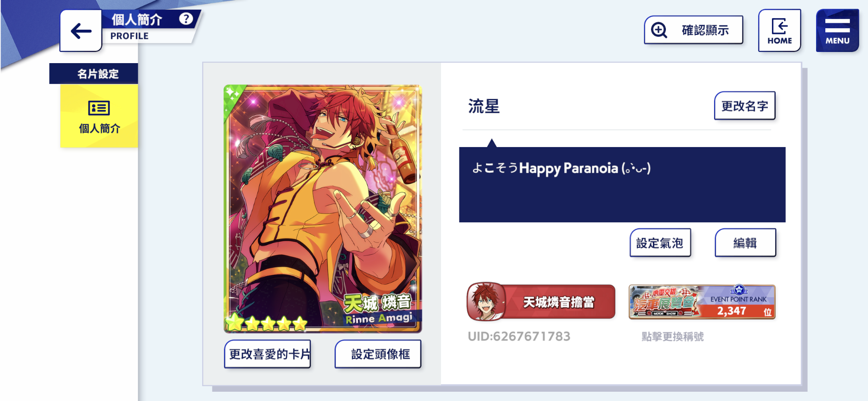Select the 個人簡介 card icon in sidebar

pos(99,108)
